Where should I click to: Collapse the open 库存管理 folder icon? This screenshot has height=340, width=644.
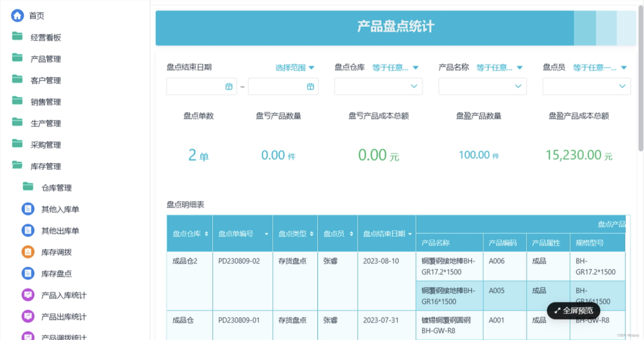(17, 165)
